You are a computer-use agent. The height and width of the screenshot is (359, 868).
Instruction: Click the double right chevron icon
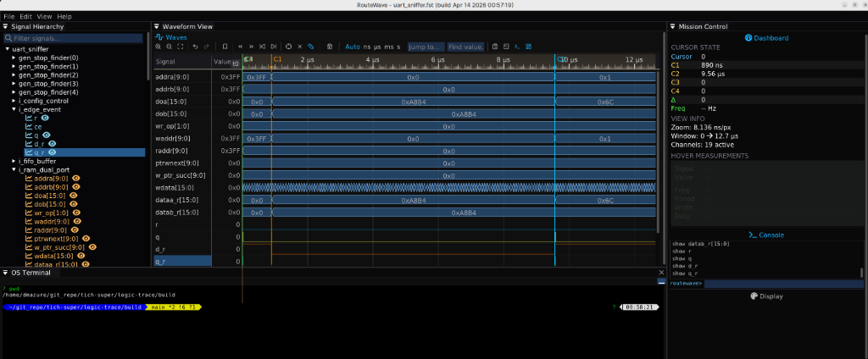[x=251, y=47]
